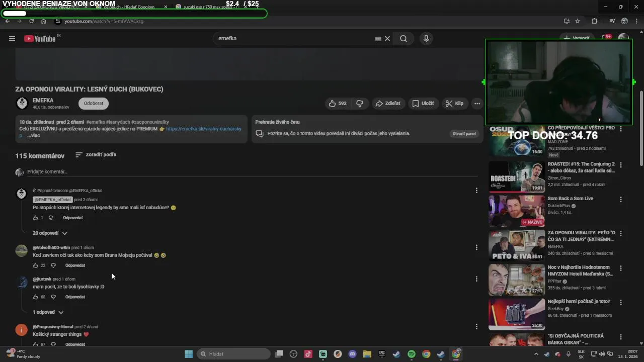The height and width of the screenshot is (362, 644).
Task: Open YouTube notifications bell with 9+ badge
Action: pyautogui.click(x=607, y=38)
